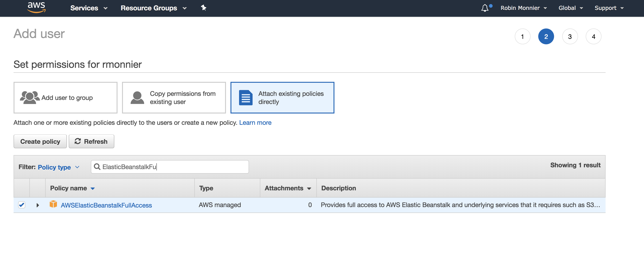Click the bookmarks/pin icon in the navbar
The width and height of the screenshot is (644, 255).
(x=204, y=8)
